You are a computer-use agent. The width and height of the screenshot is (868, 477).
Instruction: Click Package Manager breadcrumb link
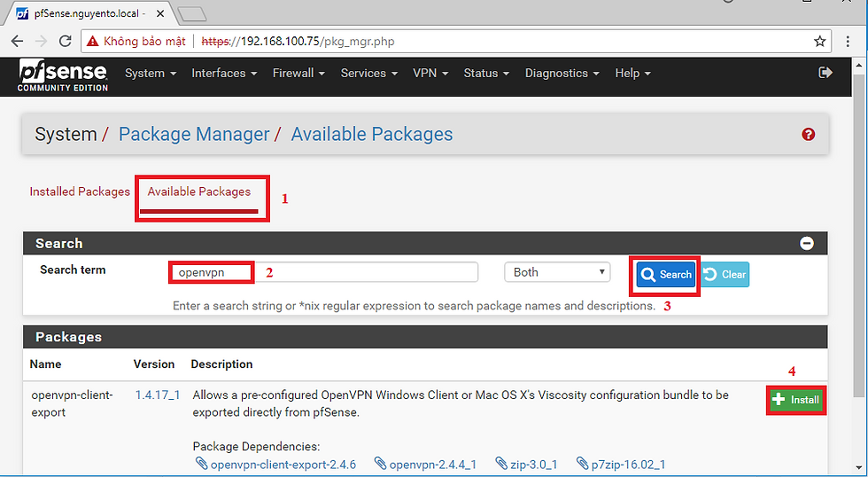[194, 134]
